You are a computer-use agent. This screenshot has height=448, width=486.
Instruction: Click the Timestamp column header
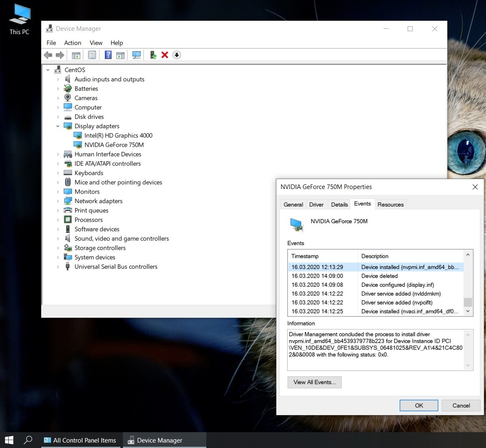[x=323, y=256]
